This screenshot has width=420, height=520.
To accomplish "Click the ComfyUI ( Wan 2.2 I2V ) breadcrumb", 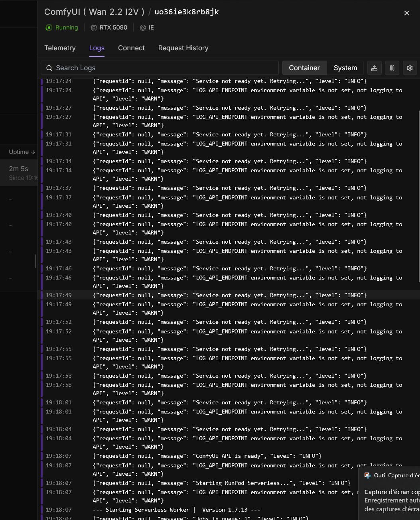I will (x=94, y=12).
